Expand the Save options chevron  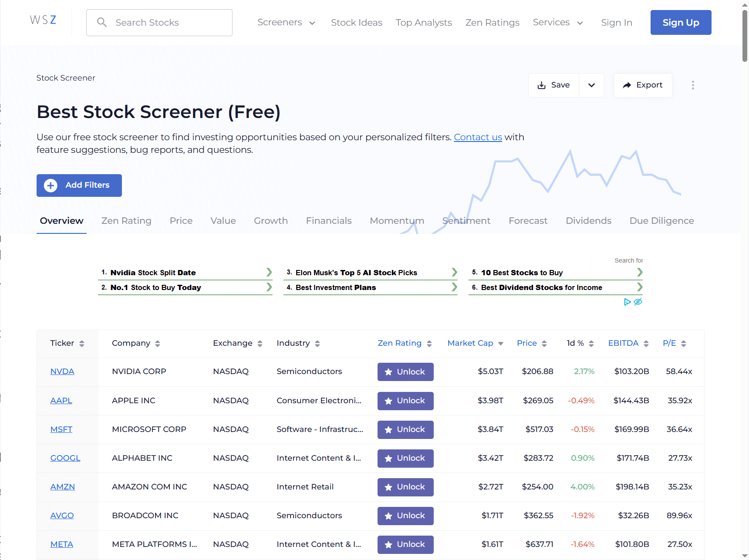tap(591, 85)
